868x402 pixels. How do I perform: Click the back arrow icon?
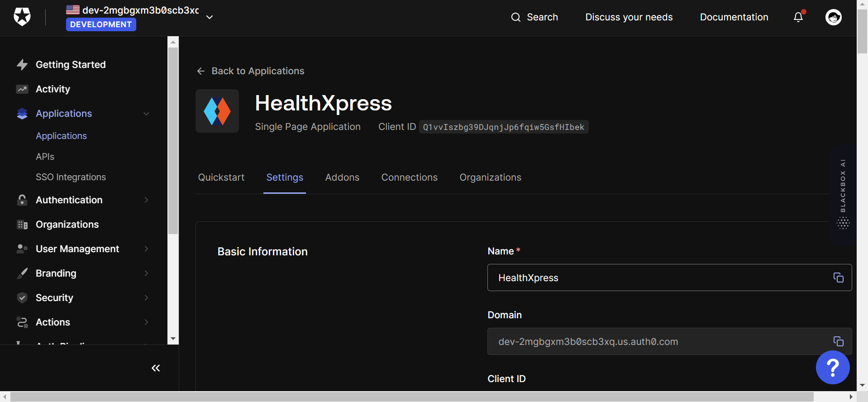tap(201, 71)
